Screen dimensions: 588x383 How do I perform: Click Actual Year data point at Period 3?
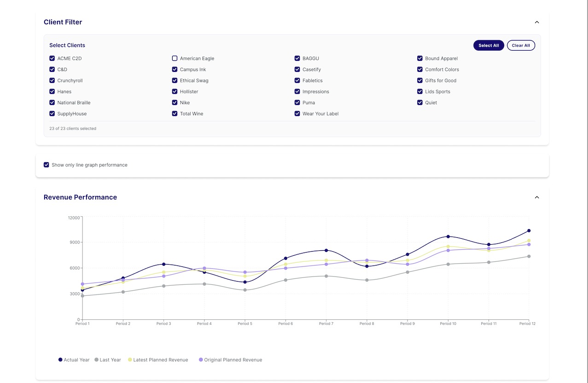coord(163,264)
